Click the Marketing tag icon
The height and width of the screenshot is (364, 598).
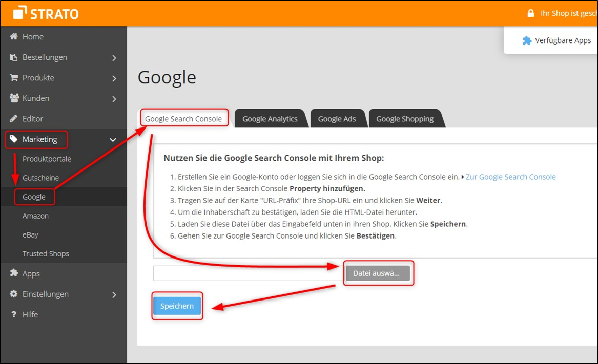point(14,139)
